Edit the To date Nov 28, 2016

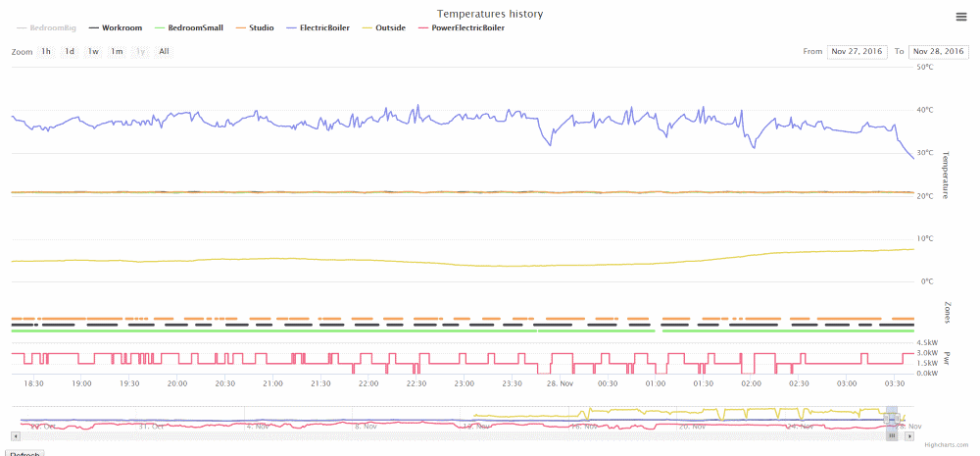938,51
